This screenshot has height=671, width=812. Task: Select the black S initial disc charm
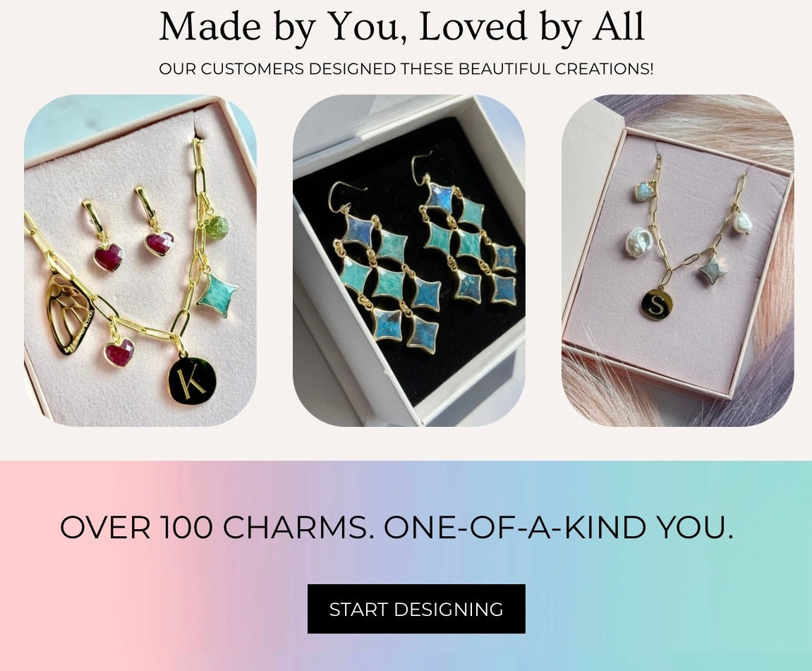click(657, 303)
